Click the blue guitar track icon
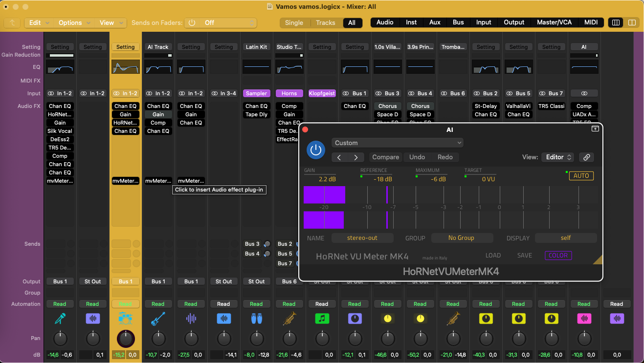The height and width of the screenshot is (363, 644). click(158, 319)
